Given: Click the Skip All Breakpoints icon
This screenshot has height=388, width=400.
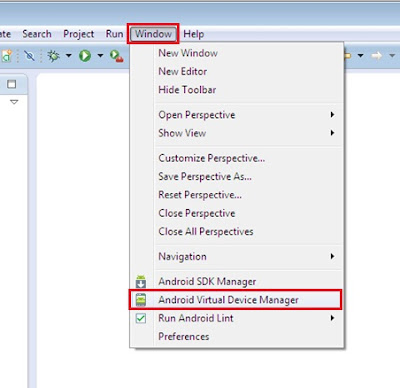Looking at the screenshot, I should (x=29, y=55).
